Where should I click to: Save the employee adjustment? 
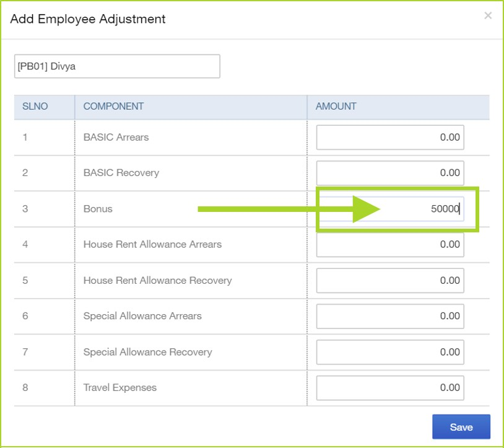461,427
